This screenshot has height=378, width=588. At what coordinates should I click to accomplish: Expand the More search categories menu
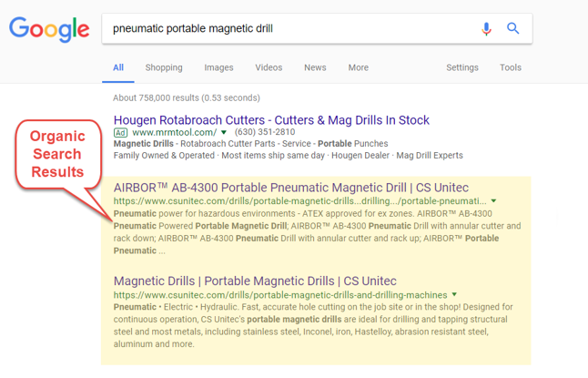(358, 67)
